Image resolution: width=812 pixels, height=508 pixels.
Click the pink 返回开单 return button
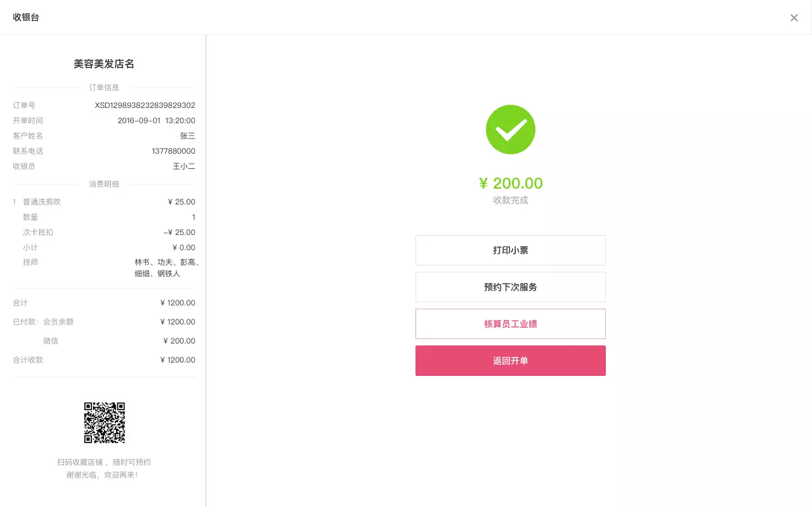click(511, 361)
